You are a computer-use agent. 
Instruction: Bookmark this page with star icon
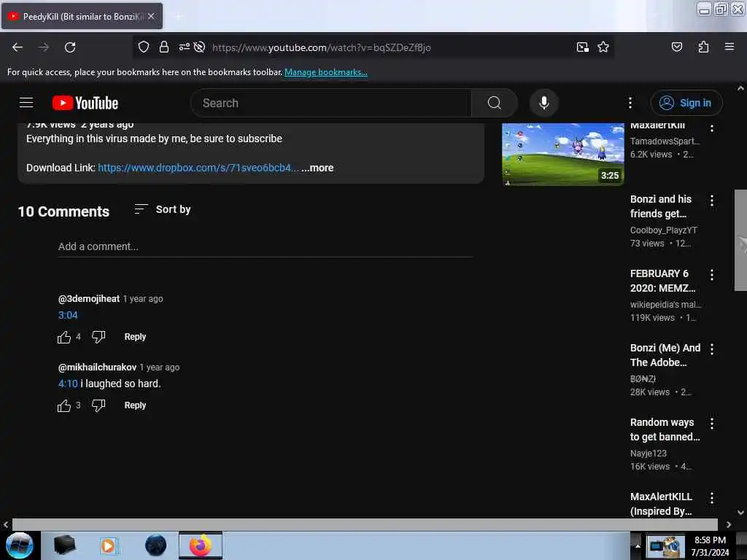[x=603, y=47]
